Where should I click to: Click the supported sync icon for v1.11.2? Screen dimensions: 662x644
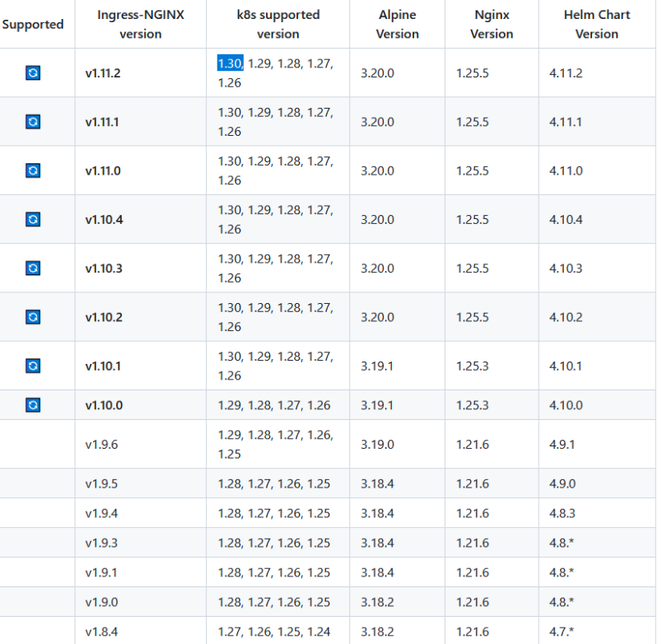click(x=33, y=72)
